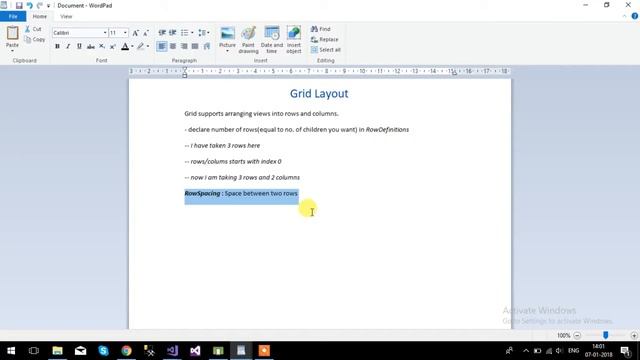Open the line spacing dropdown

point(204,33)
